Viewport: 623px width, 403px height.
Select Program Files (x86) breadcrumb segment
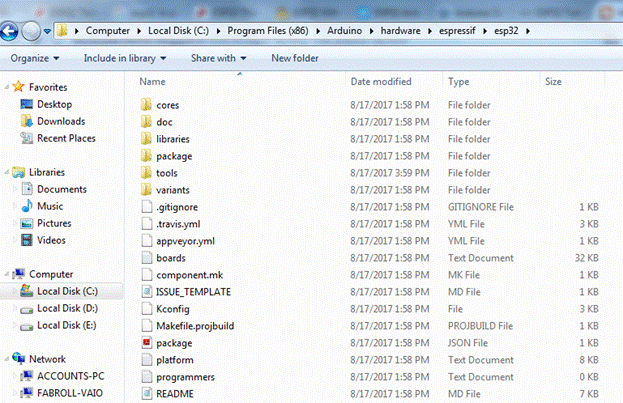click(268, 31)
